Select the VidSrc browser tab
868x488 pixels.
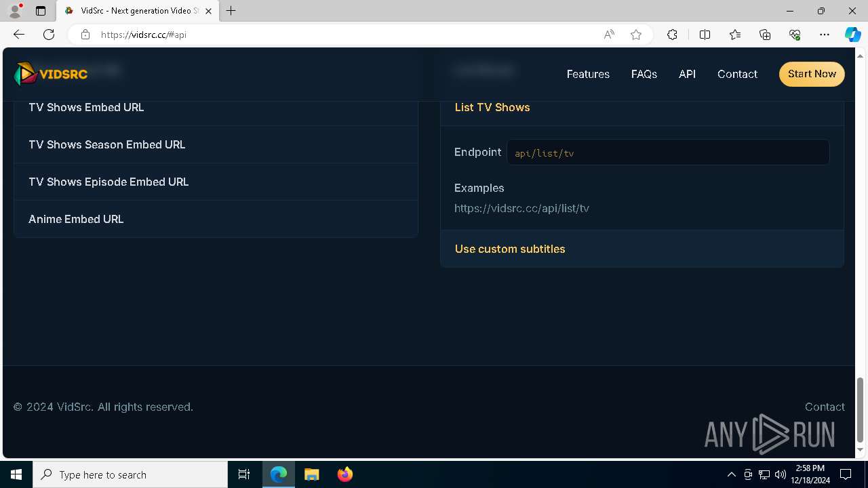click(x=138, y=11)
